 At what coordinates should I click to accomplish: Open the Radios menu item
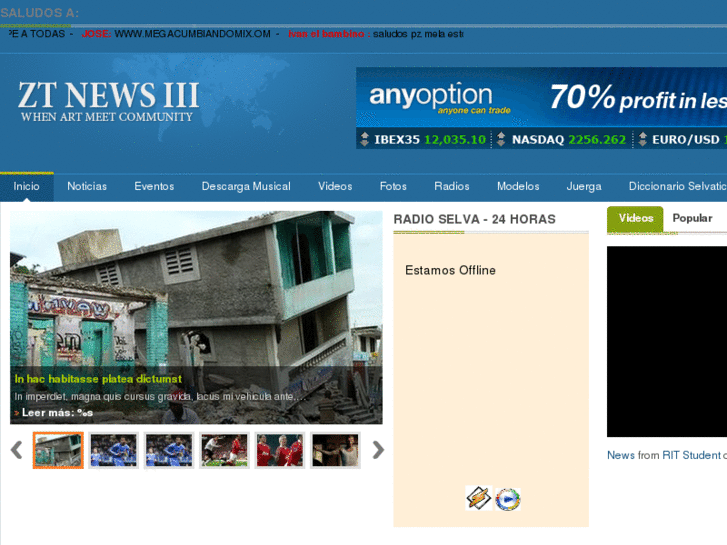pos(452,187)
